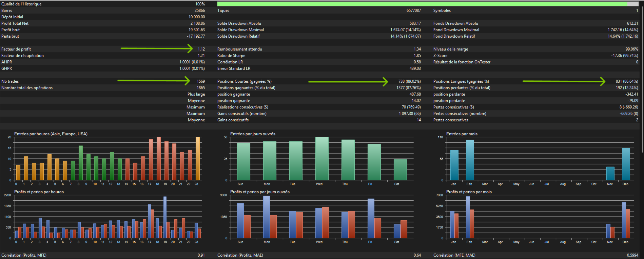644x259 pixels.
Task: Click Mon blue bar in Profits et pertes par jours ouvrés
Action: [267, 217]
